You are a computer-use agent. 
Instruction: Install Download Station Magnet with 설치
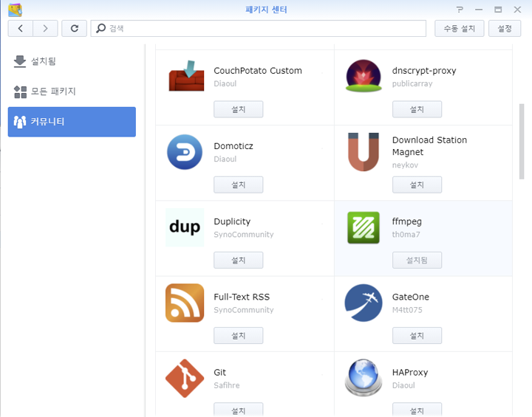tap(417, 185)
